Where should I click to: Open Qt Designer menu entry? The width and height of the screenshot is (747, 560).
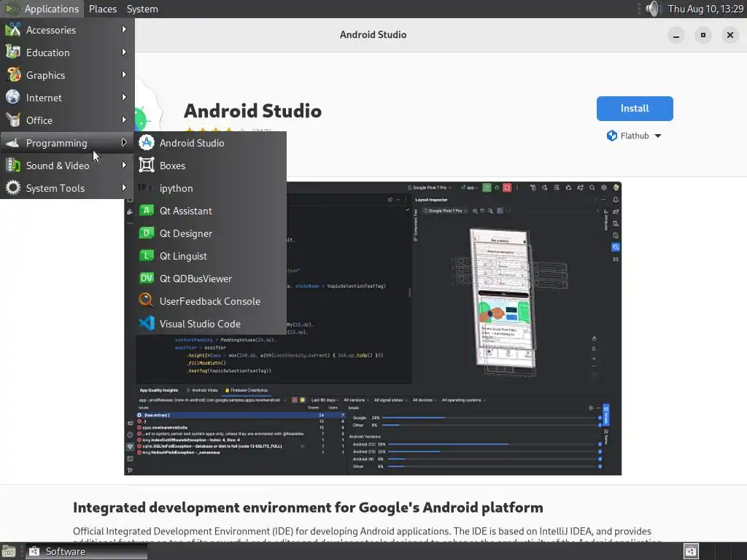coord(210,233)
